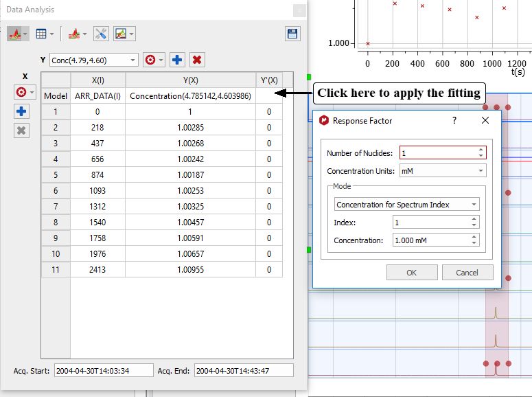Decrease the Concentration spinner value
This screenshot has height=397, width=532.
click(x=474, y=243)
